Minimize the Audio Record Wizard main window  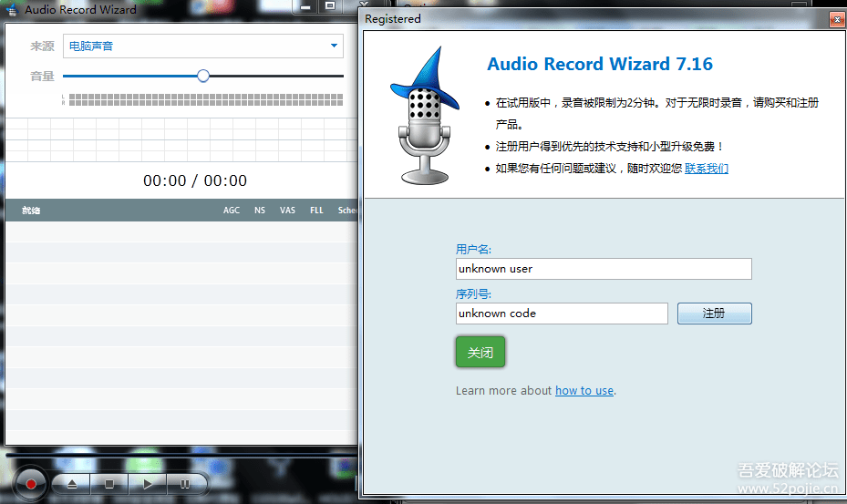pos(305,6)
